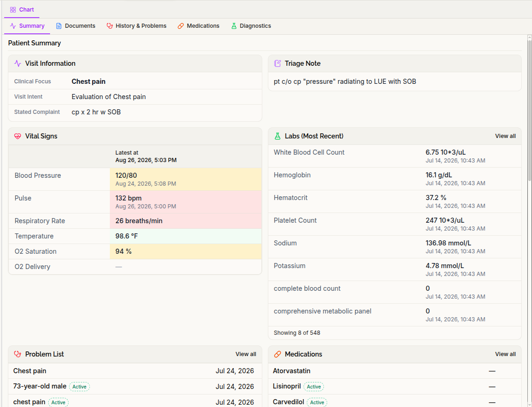Click the Documents page icon
This screenshot has width=532, height=407.
(x=59, y=26)
